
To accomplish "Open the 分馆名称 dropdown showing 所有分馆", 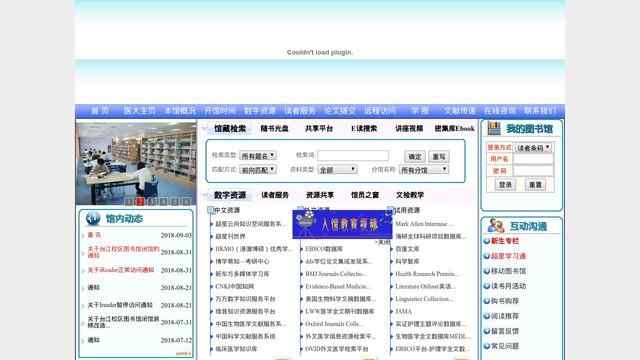I will point(424,170).
